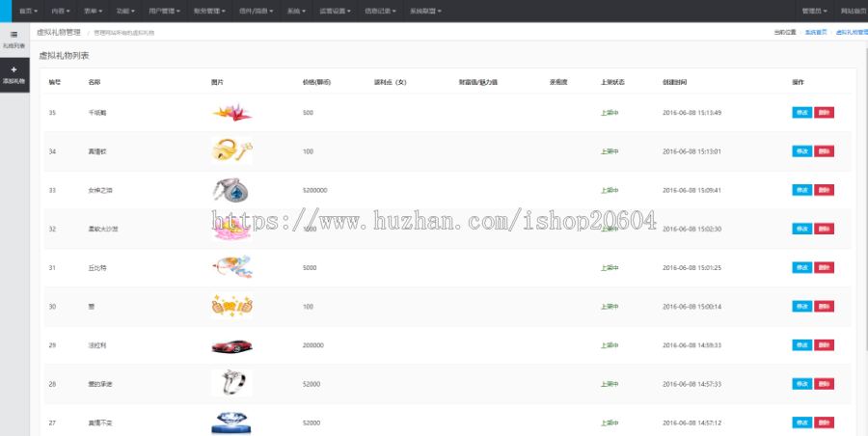Click the red delete button for gift 29
Viewport: 868px width, 436px height.
(824, 345)
